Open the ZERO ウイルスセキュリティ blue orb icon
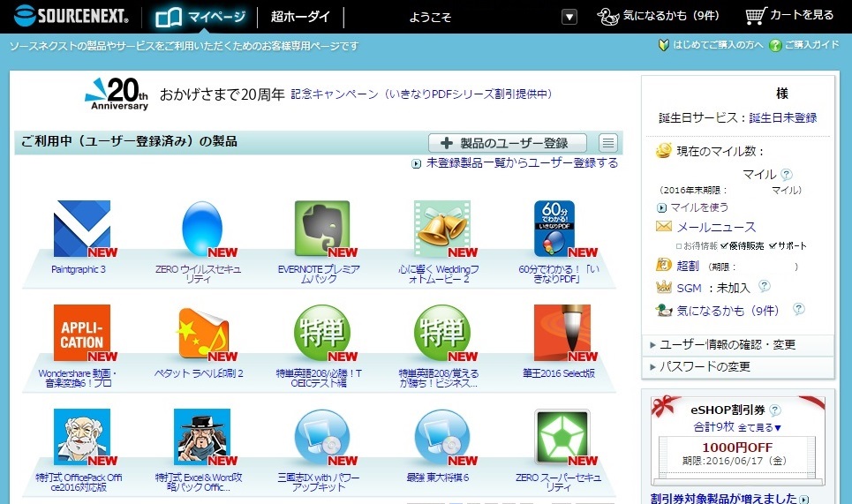The width and height of the screenshot is (852, 504). point(202,228)
